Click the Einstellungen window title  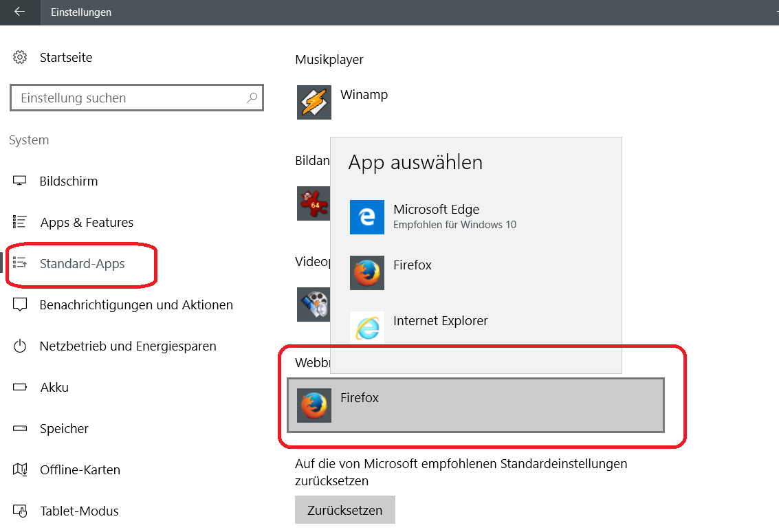pos(81,12)
